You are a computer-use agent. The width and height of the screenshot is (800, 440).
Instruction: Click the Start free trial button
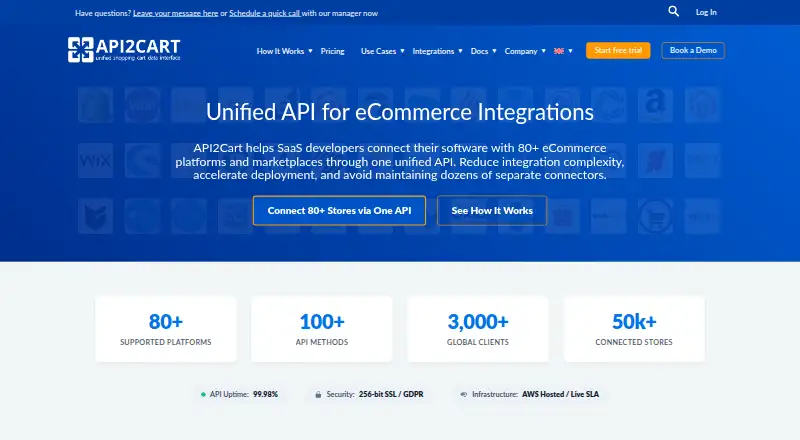(x=618, y=51)
